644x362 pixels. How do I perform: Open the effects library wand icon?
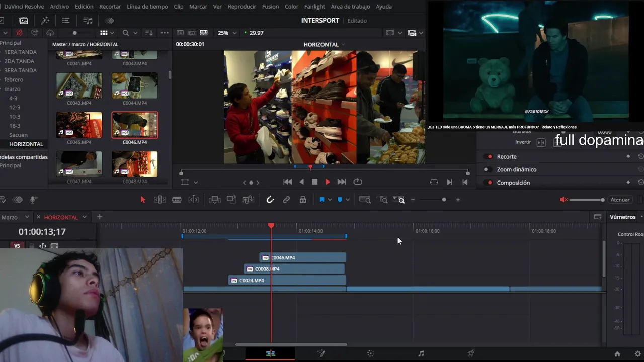tap(45, 21)
